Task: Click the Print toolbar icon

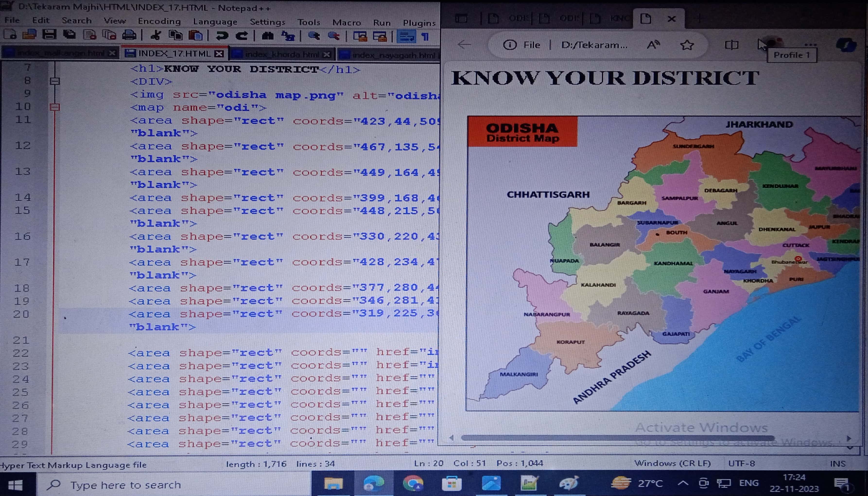Action: (x=129, y=35)
